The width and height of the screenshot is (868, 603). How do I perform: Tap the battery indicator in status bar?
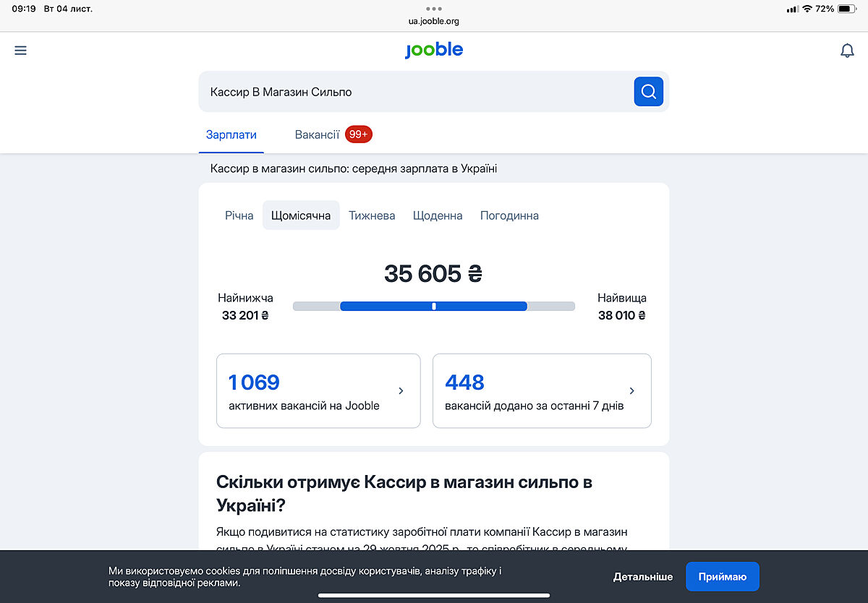tap(846, 9)
